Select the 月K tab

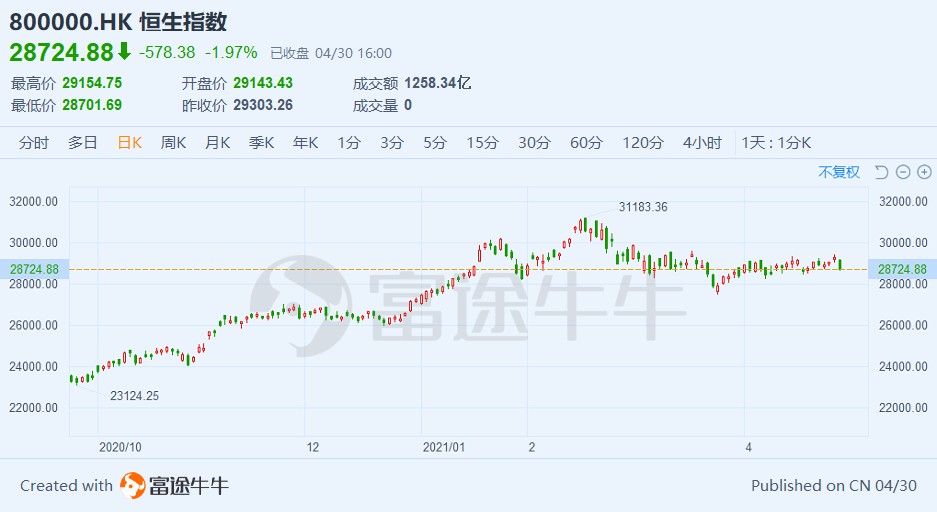218,143
